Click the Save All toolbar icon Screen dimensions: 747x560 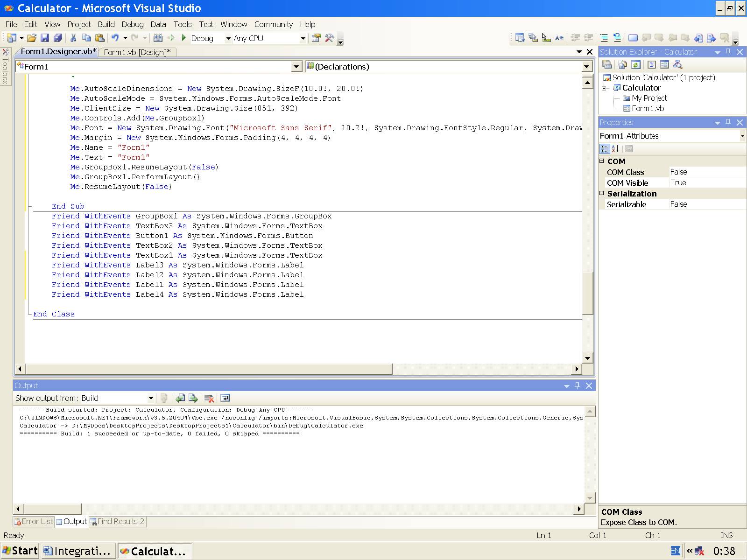(x=58, y=38)
